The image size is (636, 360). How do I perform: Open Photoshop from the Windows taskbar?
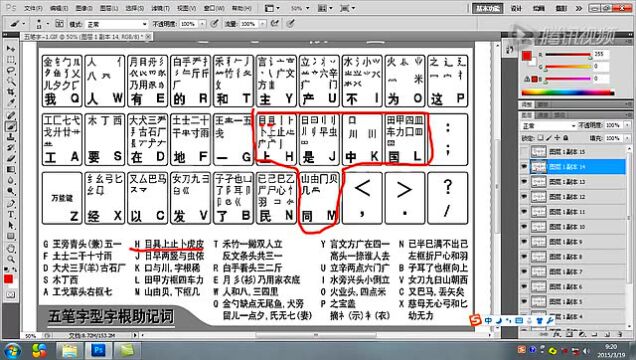[97, 350]
